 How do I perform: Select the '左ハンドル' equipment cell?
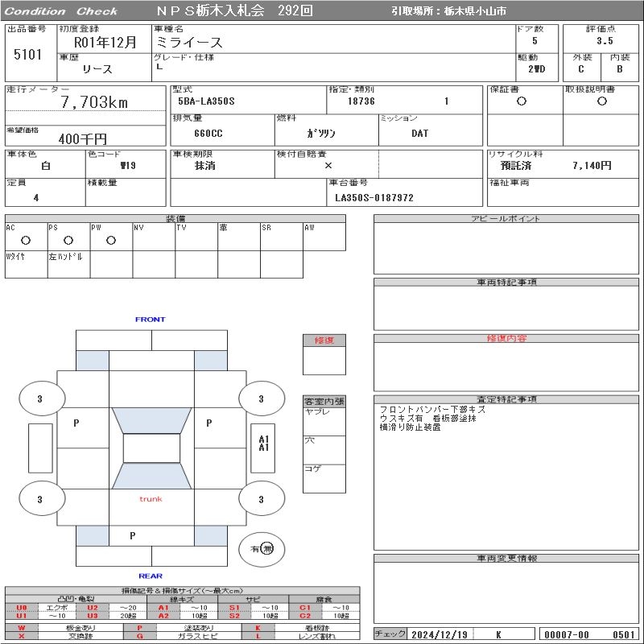point(69,265)
